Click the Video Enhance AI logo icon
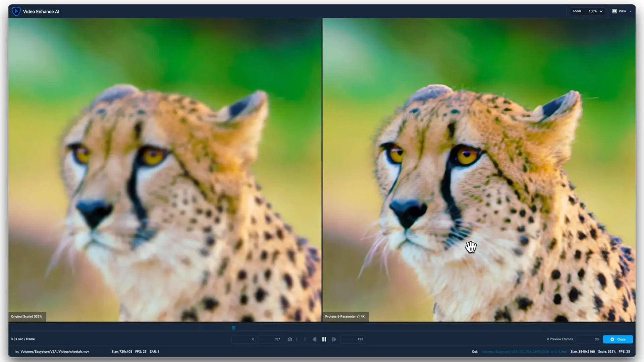This screenshot has height=362, width=644. (x=16, y=11)
